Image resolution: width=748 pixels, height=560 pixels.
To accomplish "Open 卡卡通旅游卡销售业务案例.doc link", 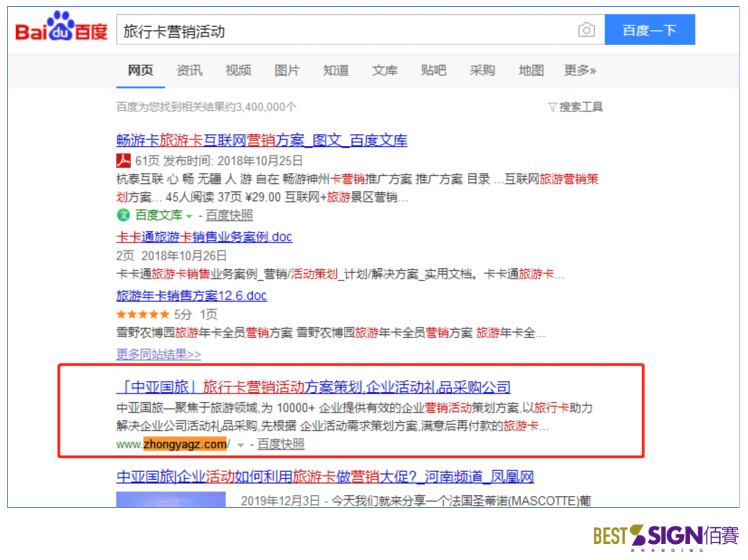I will 204,237.
